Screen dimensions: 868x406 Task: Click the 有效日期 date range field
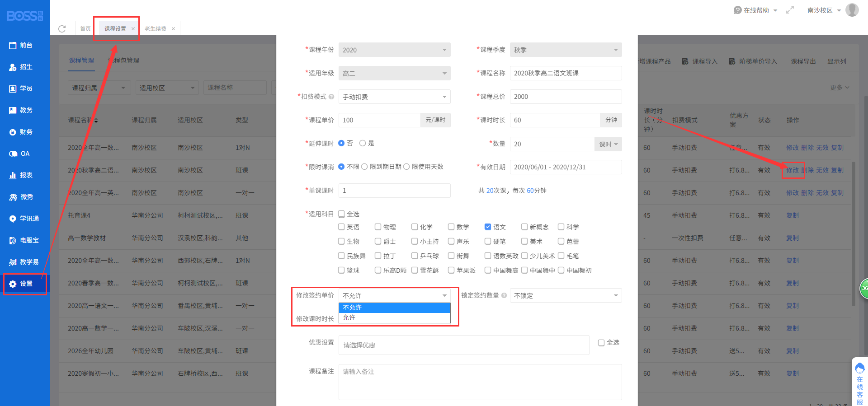click(x=566, y=167)
